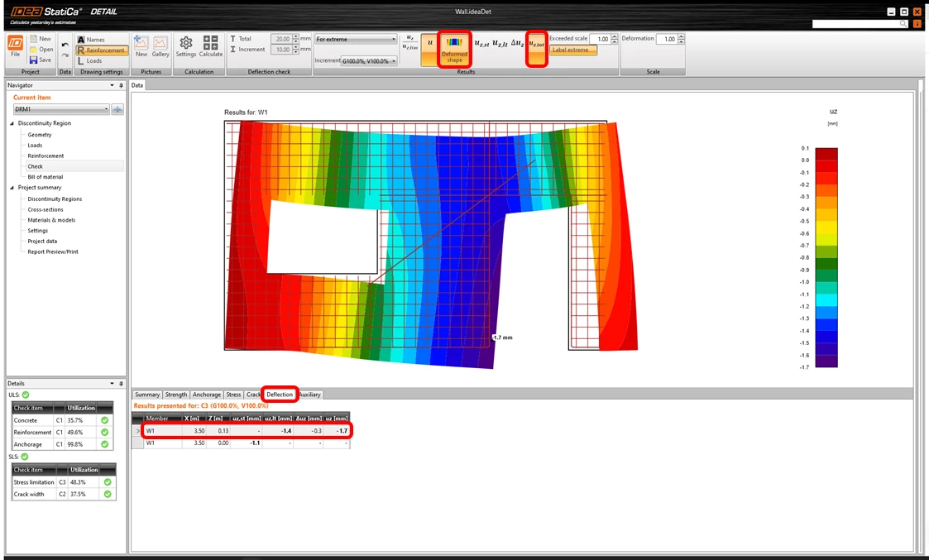
Task: Select the Δuz deflection increment icon
Action: coord(517,43)
